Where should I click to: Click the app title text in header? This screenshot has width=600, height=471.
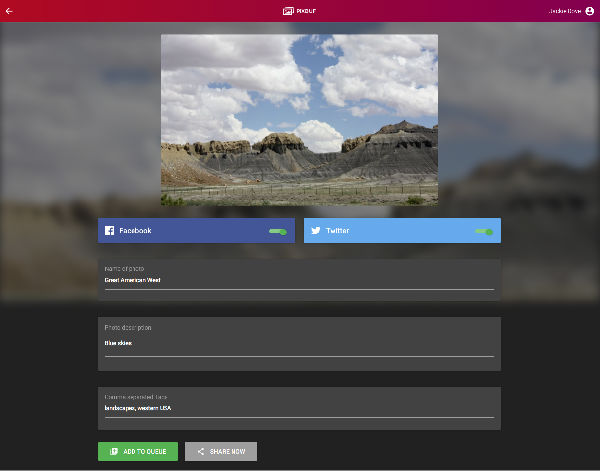[305, 11]
